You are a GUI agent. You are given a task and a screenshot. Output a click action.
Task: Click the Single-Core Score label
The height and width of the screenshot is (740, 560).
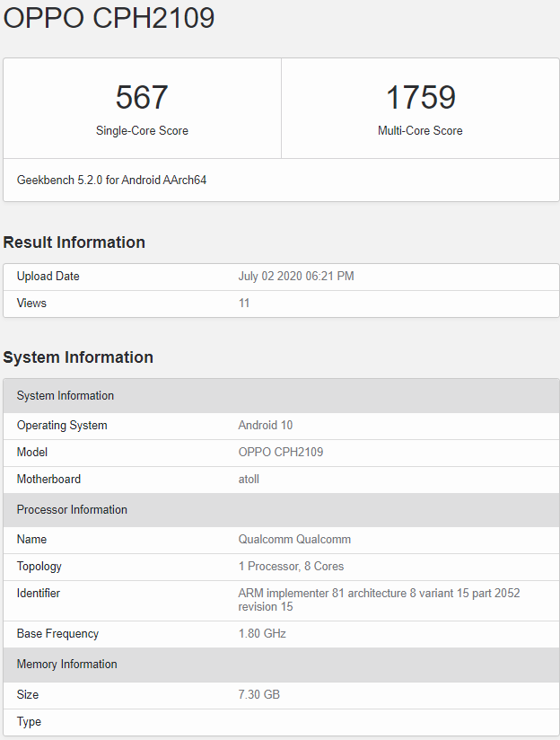tap(142, 131)
